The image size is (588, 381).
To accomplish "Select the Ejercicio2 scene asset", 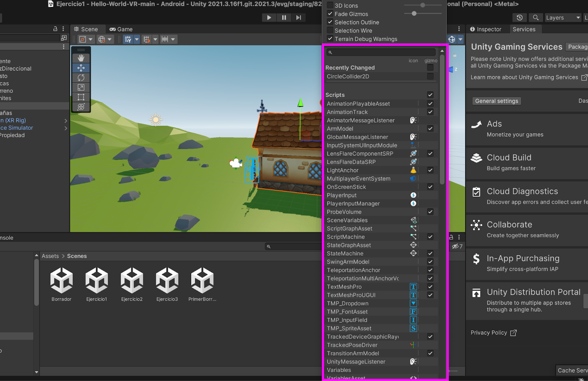I will pyautogui.click(x=132, y=284).
